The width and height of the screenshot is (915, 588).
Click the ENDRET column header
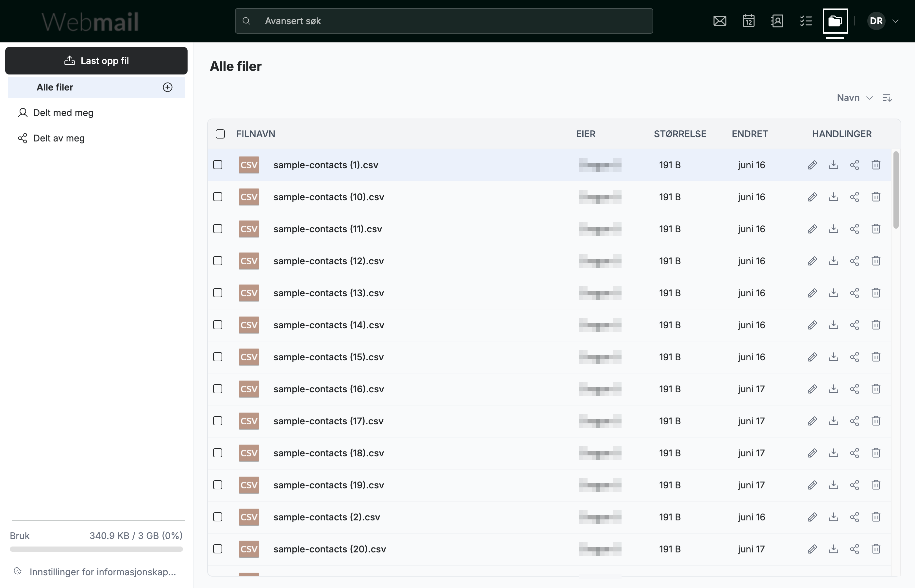pos(750,134)
